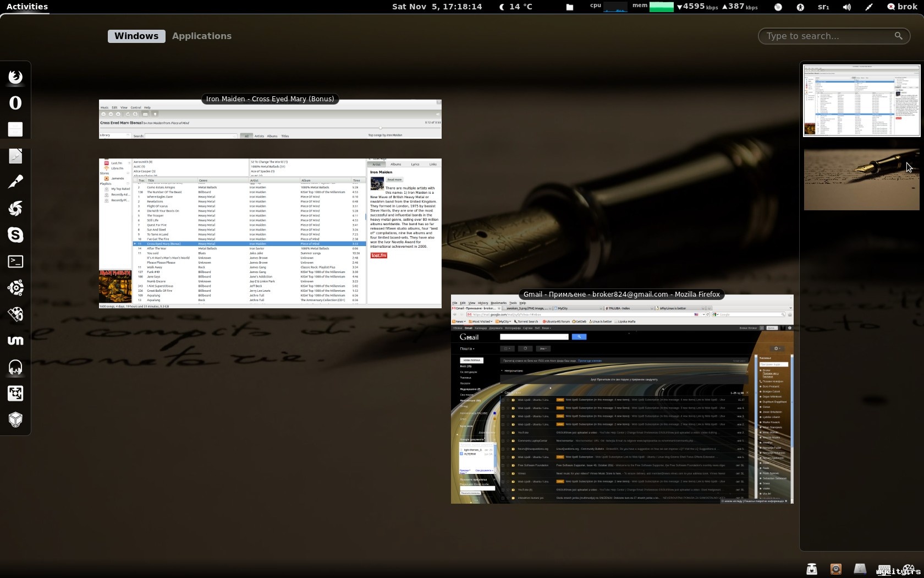The image size is (924, 578).
Task: Tick the checkbox for Free Software Foundation email
Action: (503, 465)
